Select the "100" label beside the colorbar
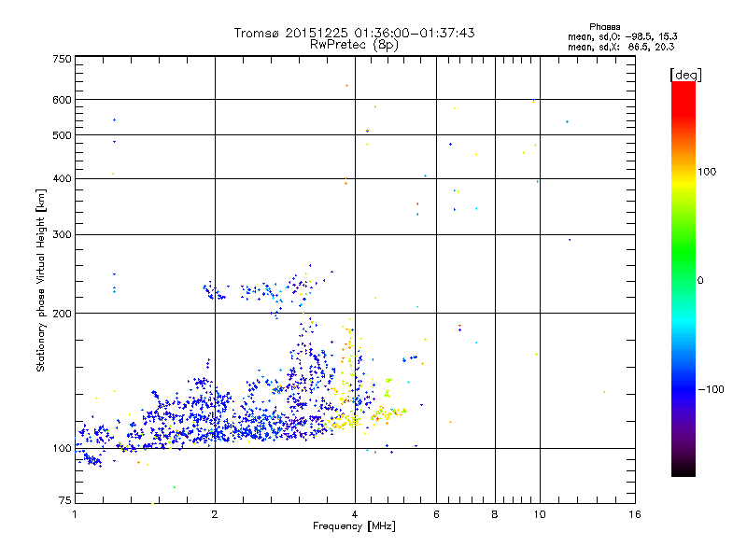Viewport: 747px width, 560px height. 707,172
